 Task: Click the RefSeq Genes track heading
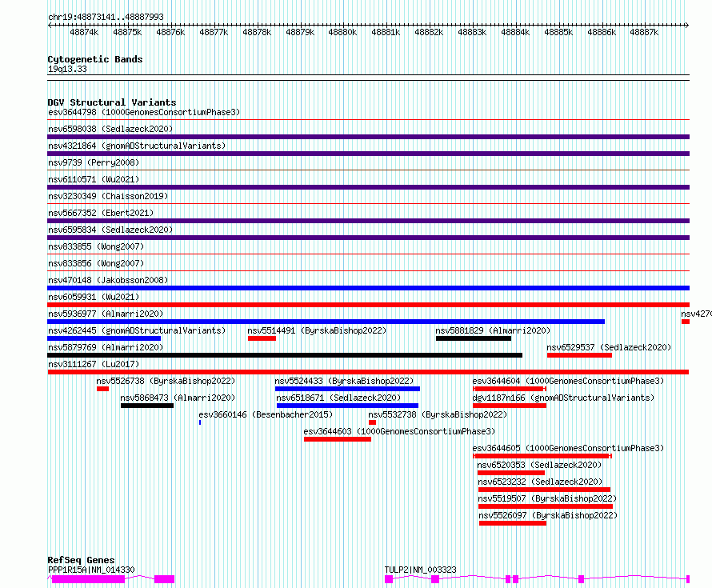81,560
